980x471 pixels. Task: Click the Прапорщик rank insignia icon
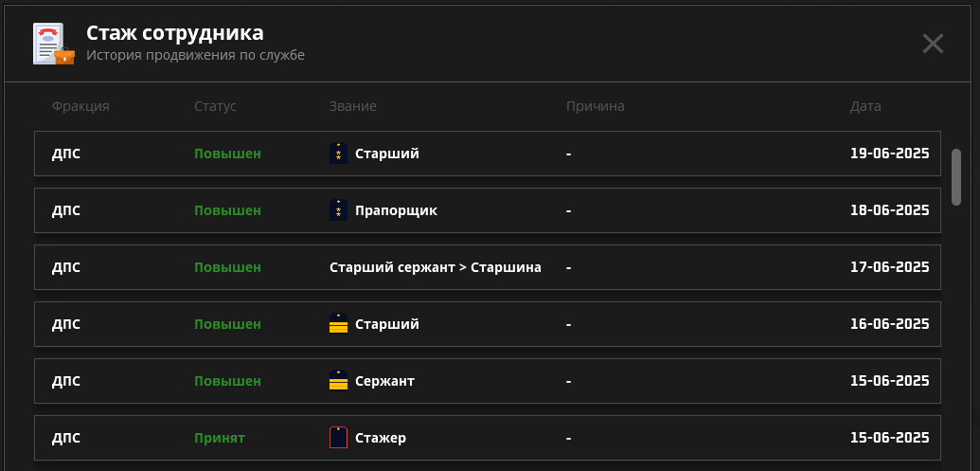pos(338,210)
